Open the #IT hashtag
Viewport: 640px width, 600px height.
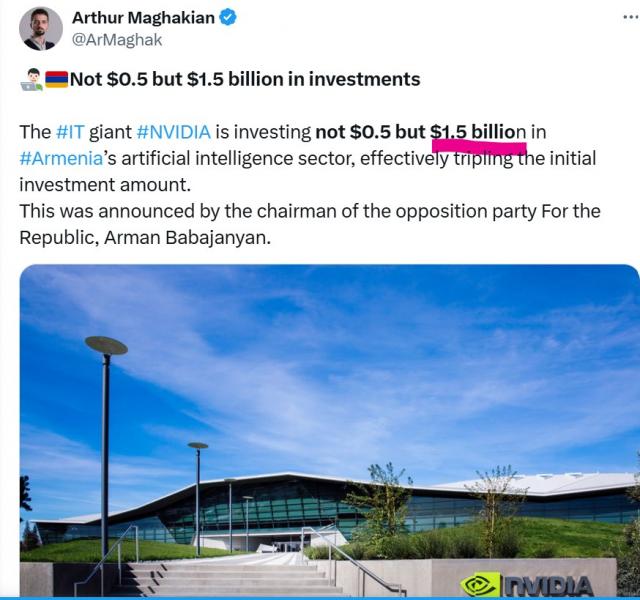click(x=71, y=133)
